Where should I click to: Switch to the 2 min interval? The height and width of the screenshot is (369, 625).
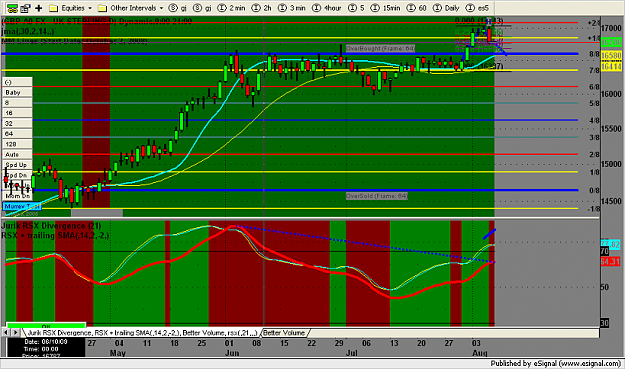(232, 8)
